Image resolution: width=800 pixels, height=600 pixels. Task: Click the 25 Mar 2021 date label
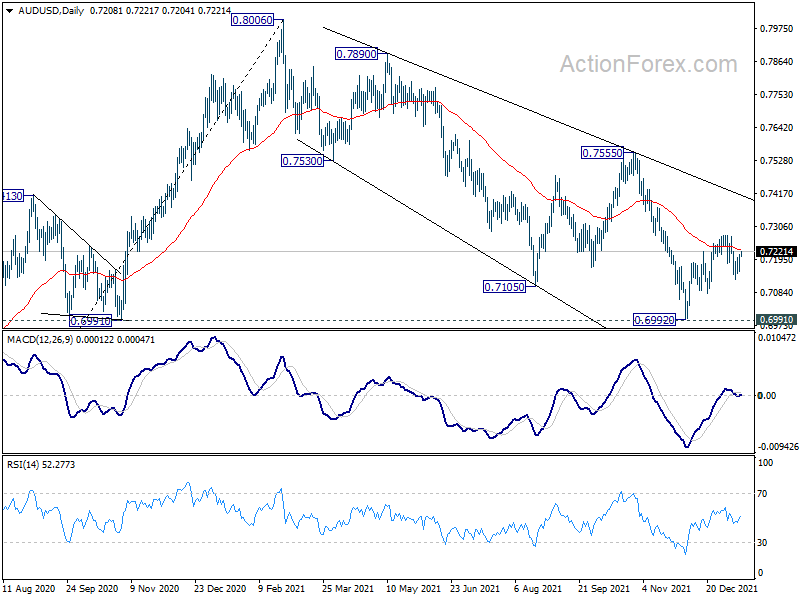pos(348,588)
